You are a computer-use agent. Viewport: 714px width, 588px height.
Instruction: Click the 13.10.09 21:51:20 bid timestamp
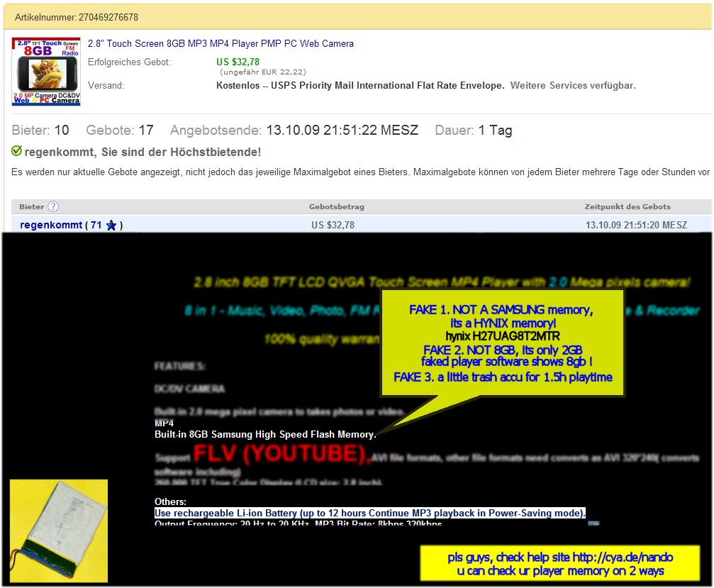pyautogui.click(x=636, y=226)
